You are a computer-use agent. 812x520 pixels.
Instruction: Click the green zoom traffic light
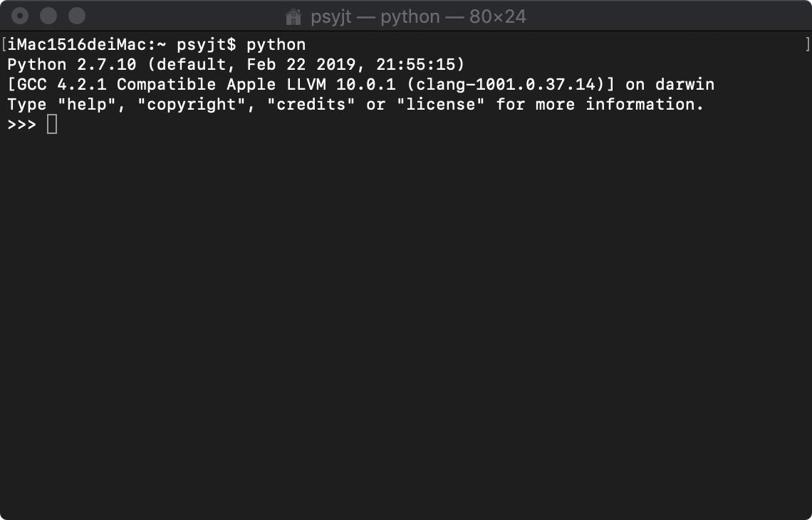tap(76, 15)
